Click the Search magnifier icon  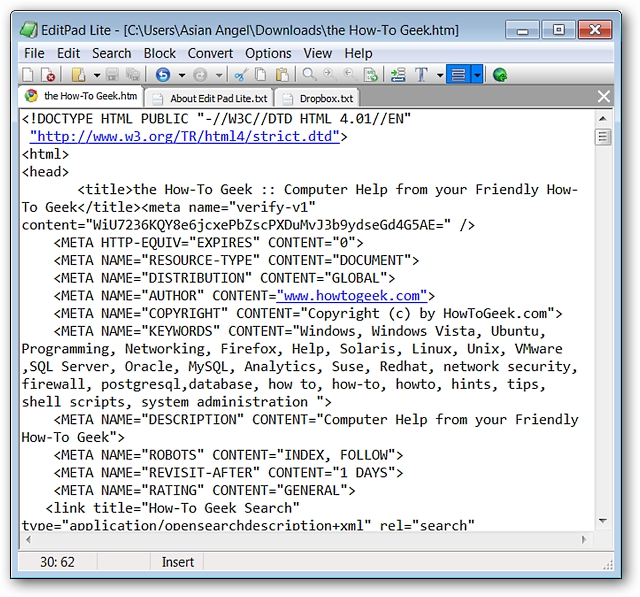pyautogui.click(x=309, y=75)
